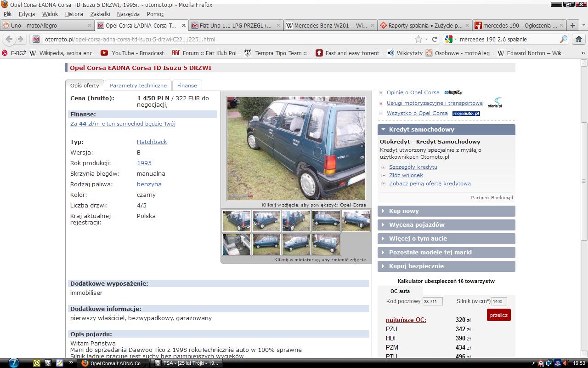588x368 pixels.
Task: Click the page vertical scrollbar
Action: (x=584, y=181)
